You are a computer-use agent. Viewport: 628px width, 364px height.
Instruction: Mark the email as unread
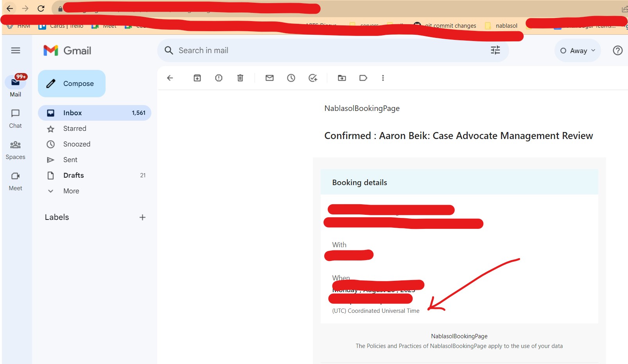(269, 78)
